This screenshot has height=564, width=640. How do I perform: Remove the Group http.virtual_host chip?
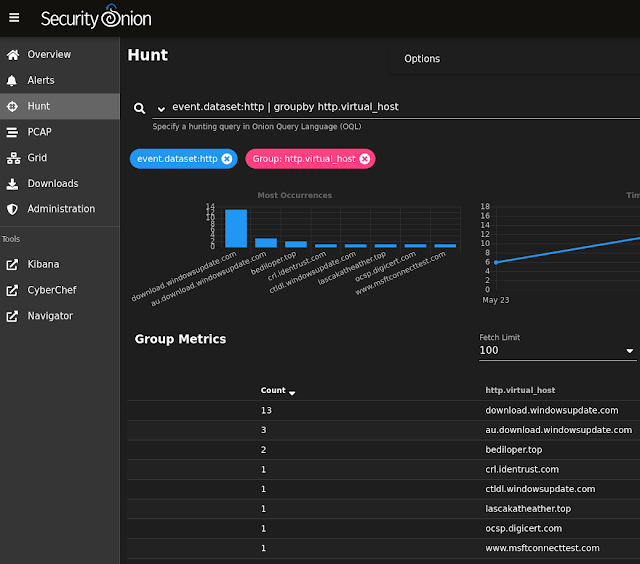coord(364,159)
